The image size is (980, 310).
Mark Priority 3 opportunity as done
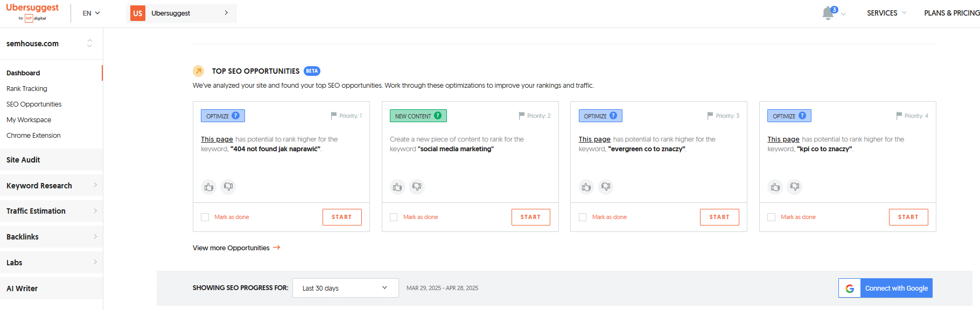pyautogui.click(x=583, y=217)
